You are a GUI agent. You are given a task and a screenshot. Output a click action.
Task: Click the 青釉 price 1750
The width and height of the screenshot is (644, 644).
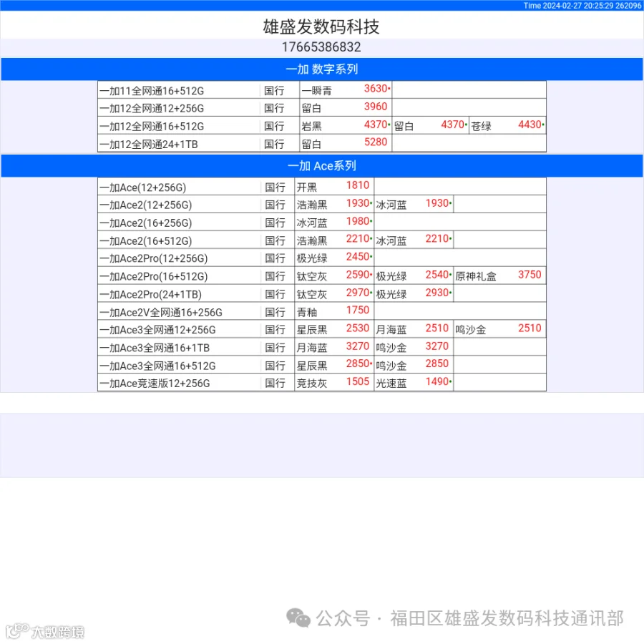pyautogui.click(x=357, y=311)
